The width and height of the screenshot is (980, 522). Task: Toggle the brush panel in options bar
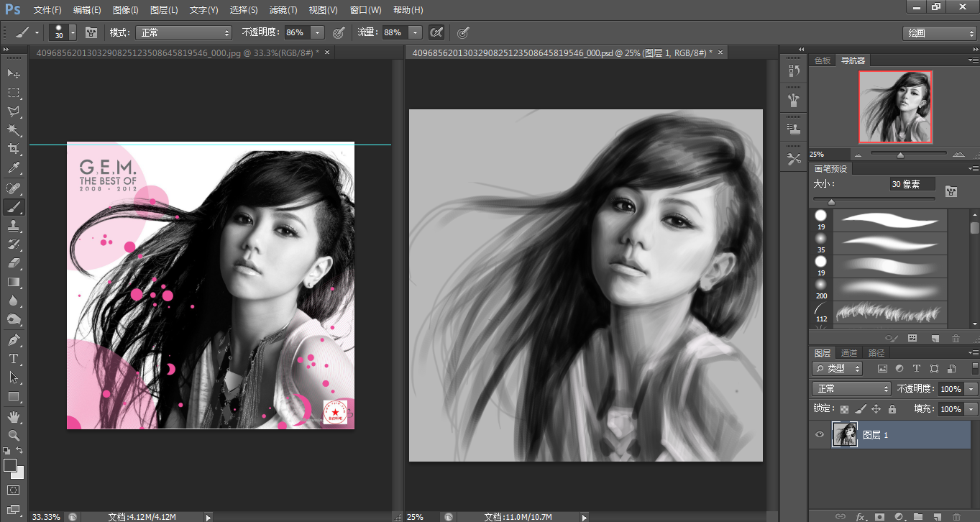click(x=91, y=32)
